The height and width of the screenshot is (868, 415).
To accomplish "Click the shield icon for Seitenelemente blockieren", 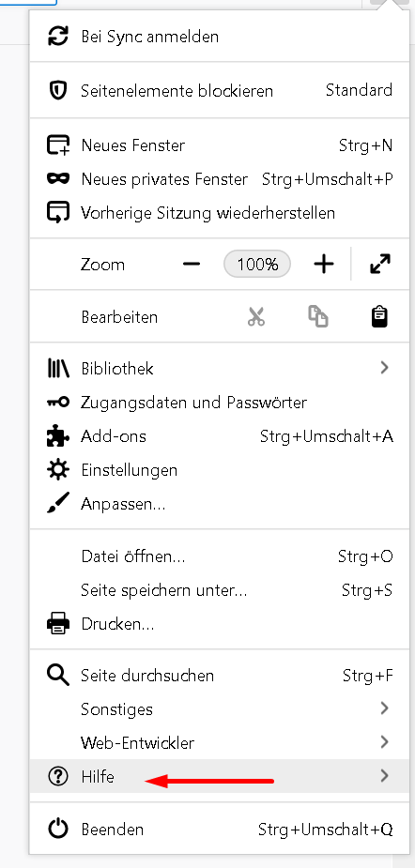I will click(x=57, y=90).
